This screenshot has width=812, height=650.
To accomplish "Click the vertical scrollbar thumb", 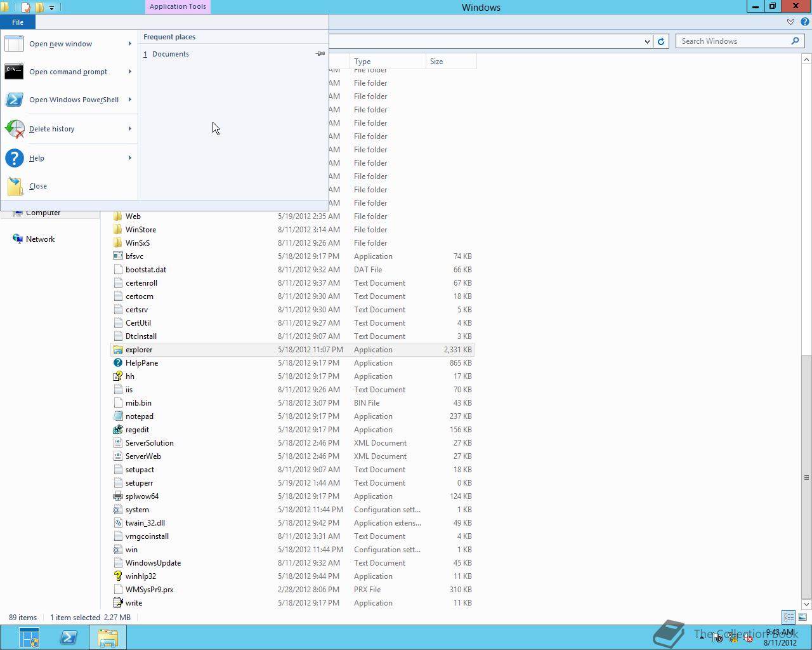I will click(806, 477).
